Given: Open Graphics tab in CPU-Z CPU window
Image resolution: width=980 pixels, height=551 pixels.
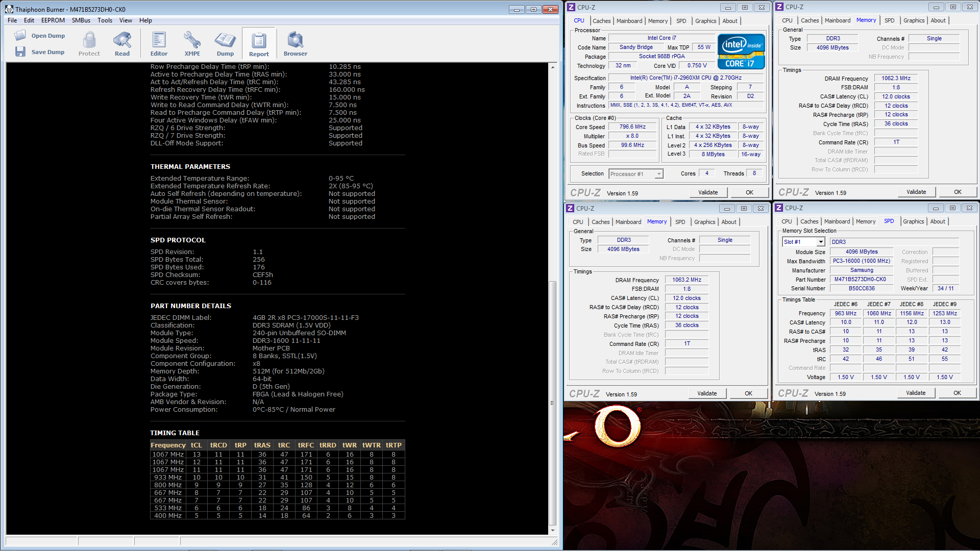Looking at the screenshot, I should [x=706, y=21].
